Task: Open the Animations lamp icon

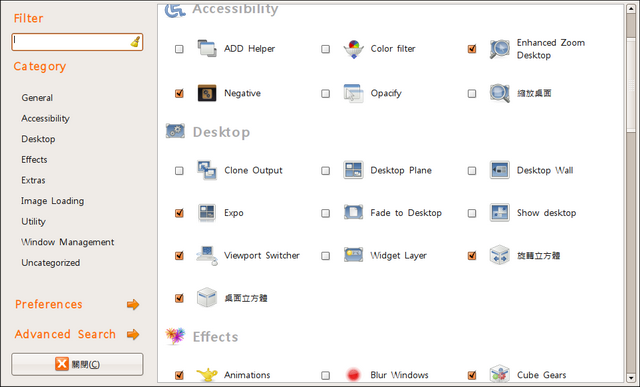Action: point(207,374)
